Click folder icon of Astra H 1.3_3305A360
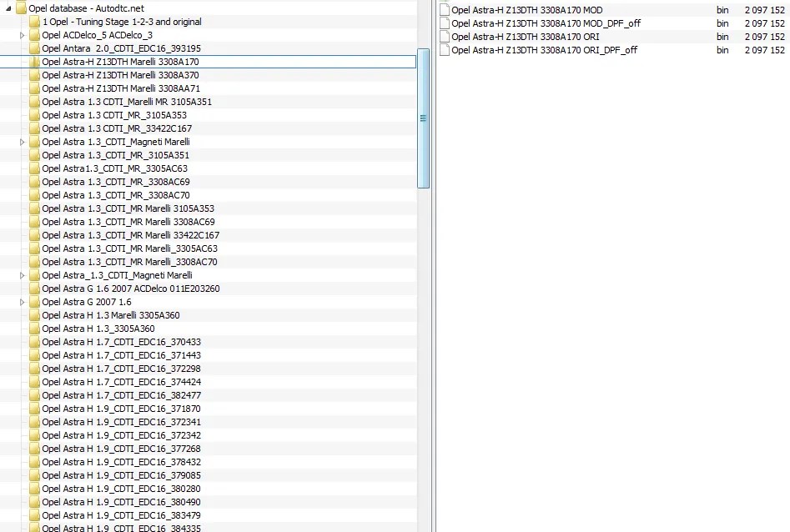The image size is (790, 532). pyautogui.click(x=34, y=329)
